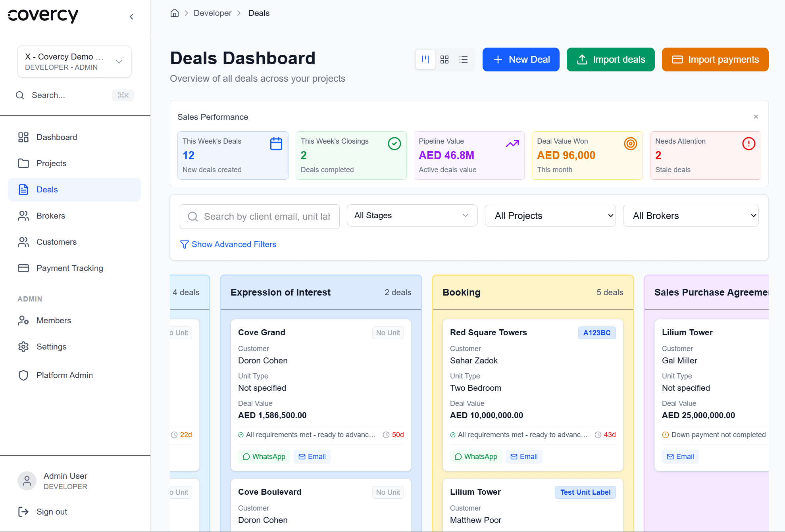This screenshot has height=532, width=785.
Task: Open Platform Admin in the sidebar
Action: 64,375
